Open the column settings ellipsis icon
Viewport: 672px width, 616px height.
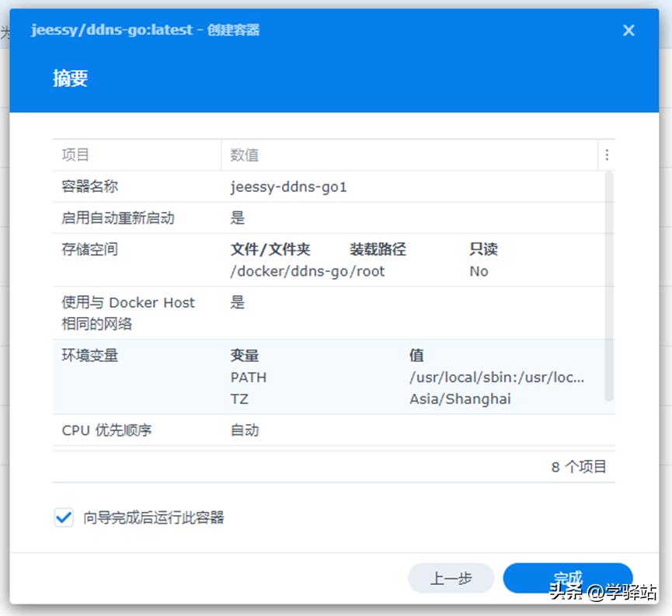pos(607,155)
